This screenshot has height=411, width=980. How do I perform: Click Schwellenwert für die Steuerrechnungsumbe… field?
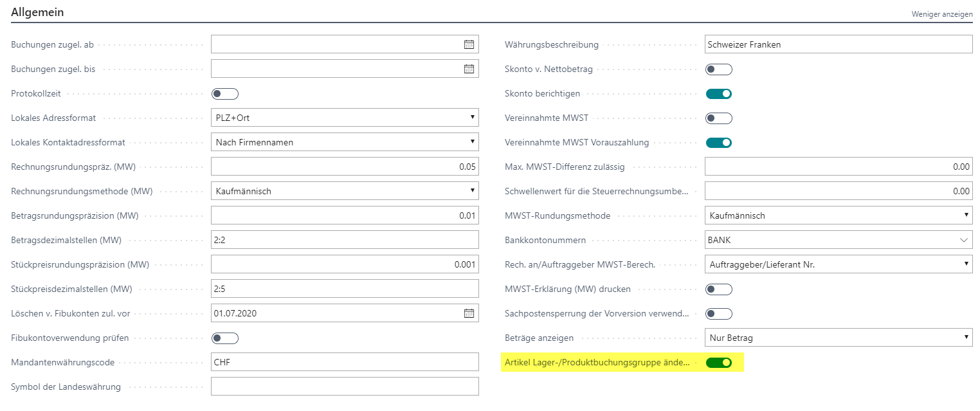839,191
